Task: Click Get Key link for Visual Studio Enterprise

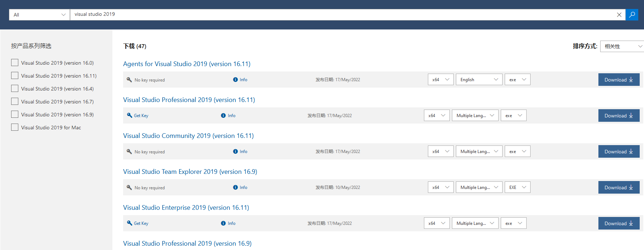Action: tap(141, 223)
